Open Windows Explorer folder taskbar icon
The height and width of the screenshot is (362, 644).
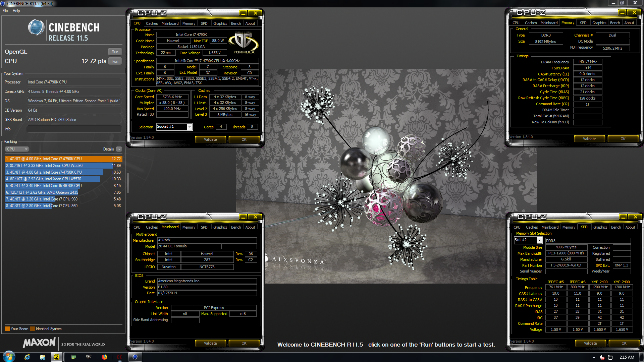tap(42, 357)
